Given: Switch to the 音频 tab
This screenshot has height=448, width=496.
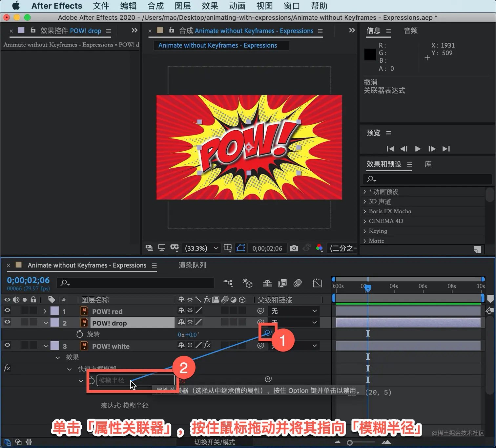Looking at the screenshot, I should pos(411,31).
